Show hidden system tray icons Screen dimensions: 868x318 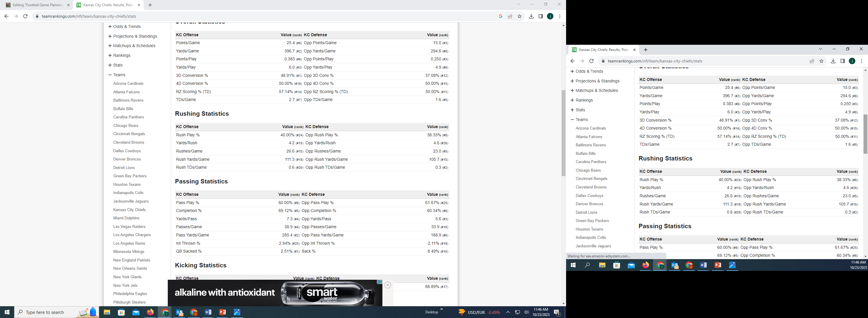508,312
